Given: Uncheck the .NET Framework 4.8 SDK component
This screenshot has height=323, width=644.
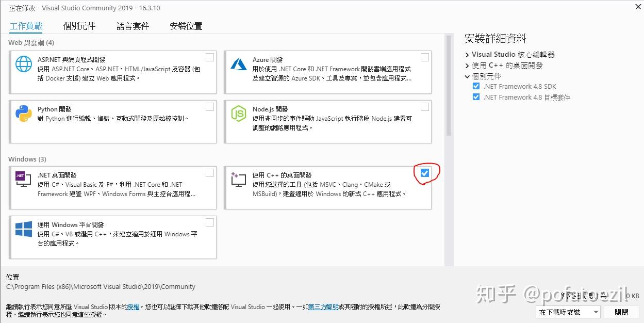Looking at the screenshot, I should pos(476,87).
